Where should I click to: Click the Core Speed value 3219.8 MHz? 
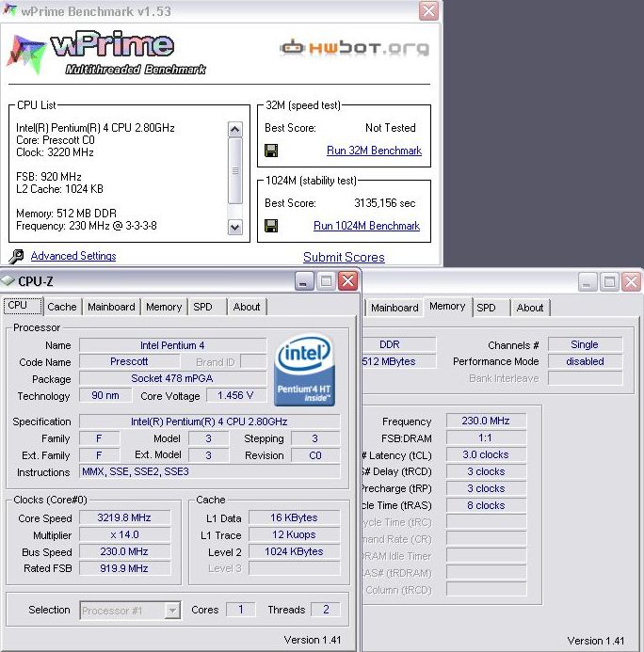click(125, 517)
